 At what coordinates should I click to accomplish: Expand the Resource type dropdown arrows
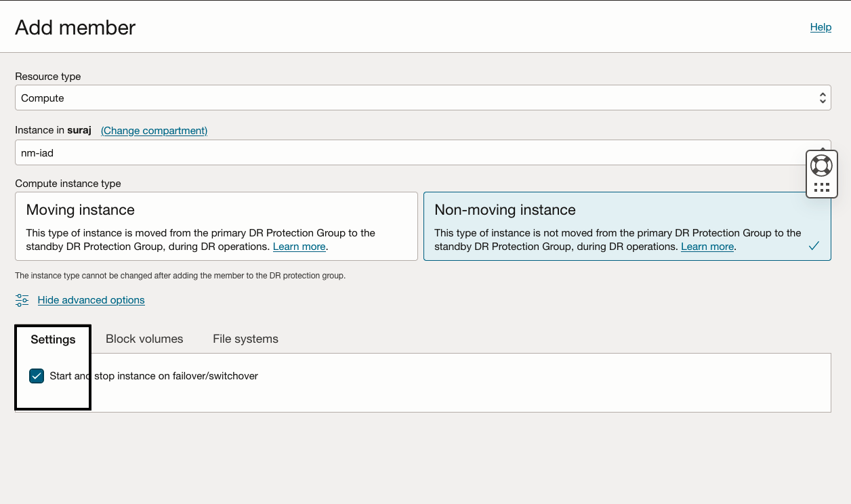click(822, 98)
